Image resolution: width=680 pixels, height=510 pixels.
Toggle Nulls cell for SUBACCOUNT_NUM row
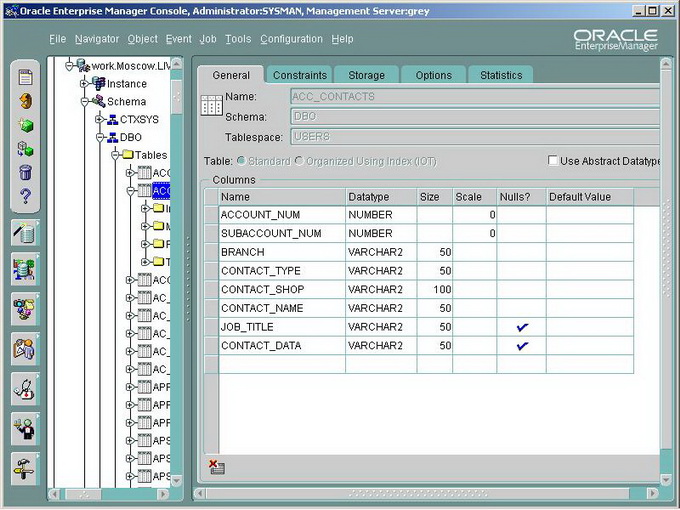tap(522, 233)
